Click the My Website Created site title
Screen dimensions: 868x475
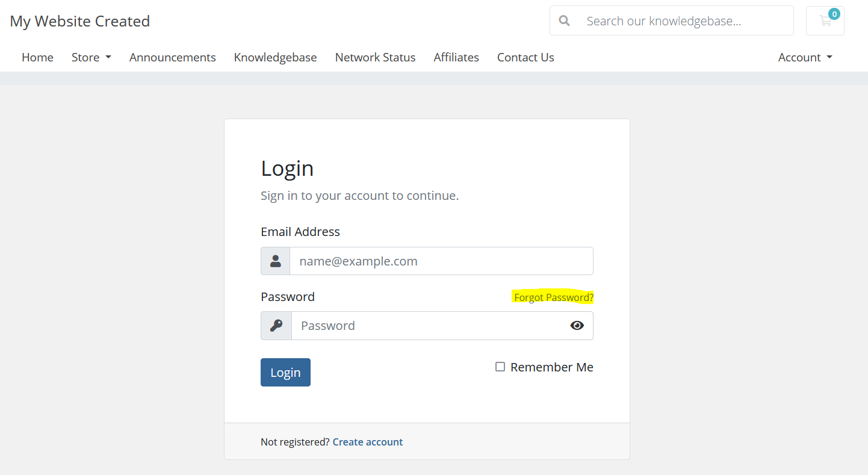pos(80,21)
